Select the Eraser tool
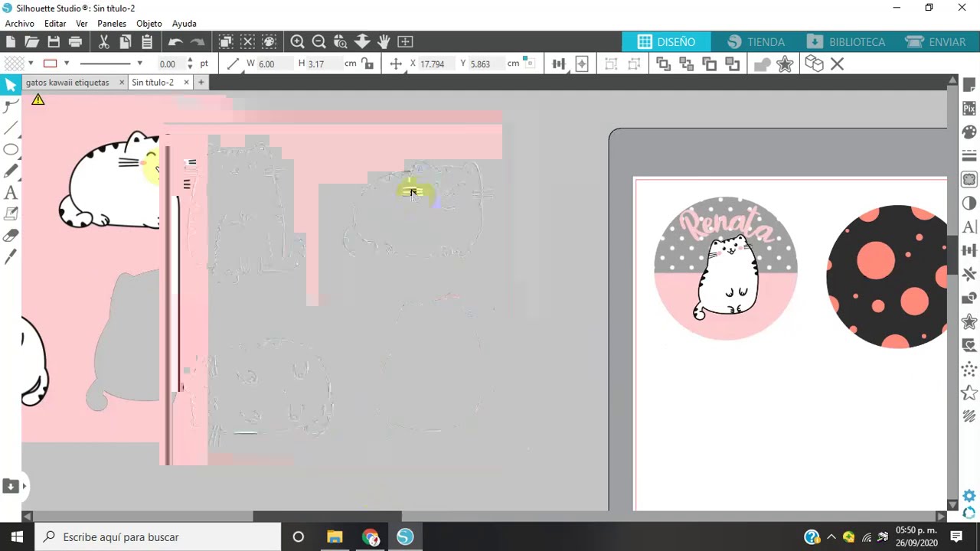The width and height of the screenshot is (980, 551). [11, 236]
